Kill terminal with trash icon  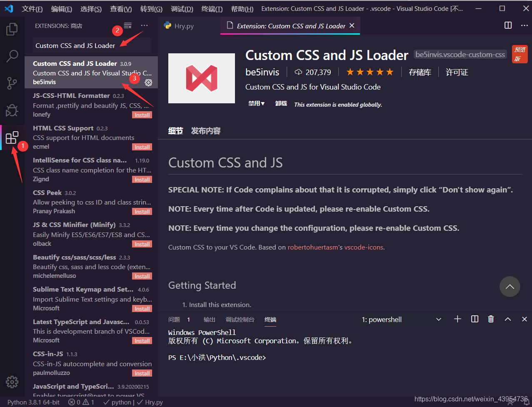coord(491,319)
